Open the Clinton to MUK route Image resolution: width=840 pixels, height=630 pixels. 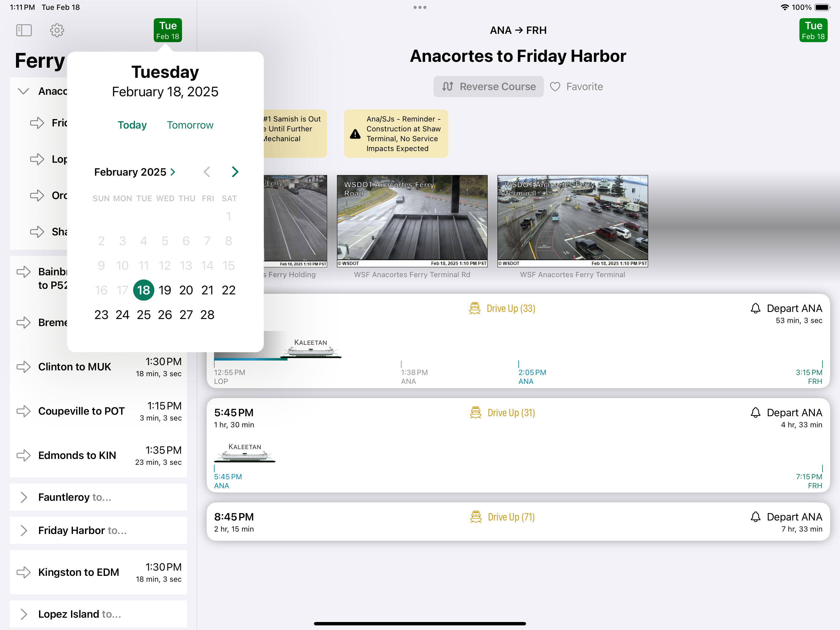click(x=98, y=367)
